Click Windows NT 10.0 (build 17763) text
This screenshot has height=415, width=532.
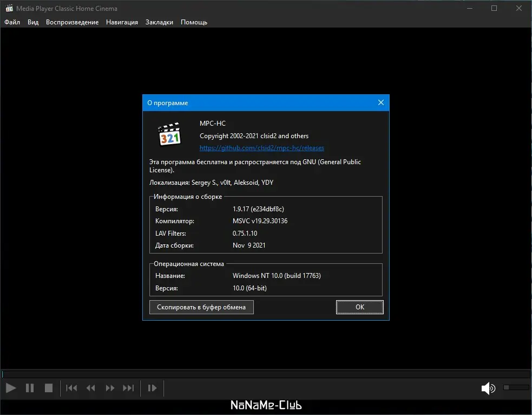coord(277,275)
